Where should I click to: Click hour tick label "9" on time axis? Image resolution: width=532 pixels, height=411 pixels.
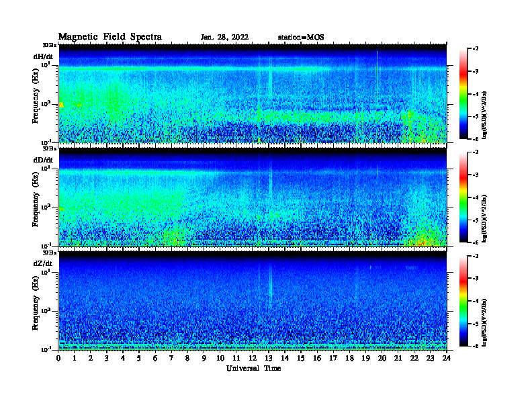coord(204,358)
